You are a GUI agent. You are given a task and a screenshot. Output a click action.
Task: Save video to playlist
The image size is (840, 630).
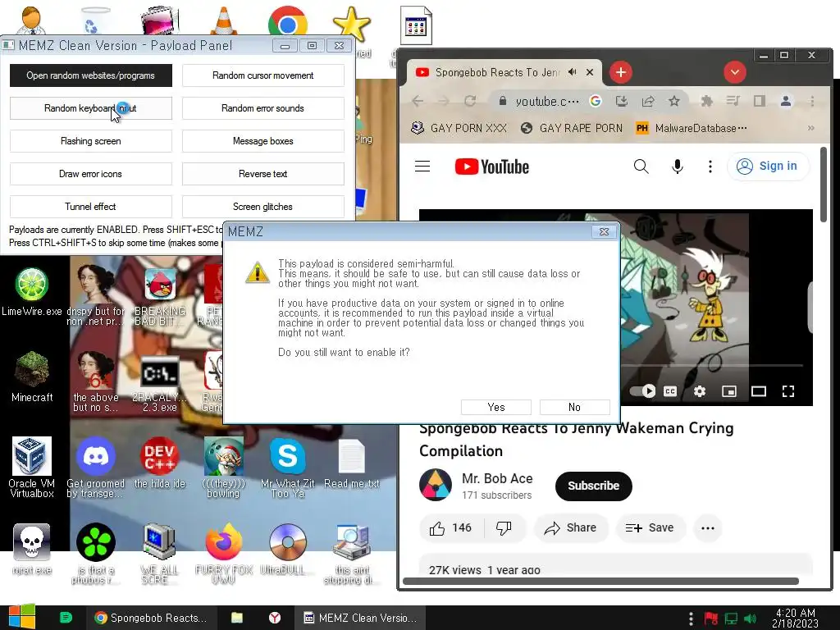[x=650, y=528]
